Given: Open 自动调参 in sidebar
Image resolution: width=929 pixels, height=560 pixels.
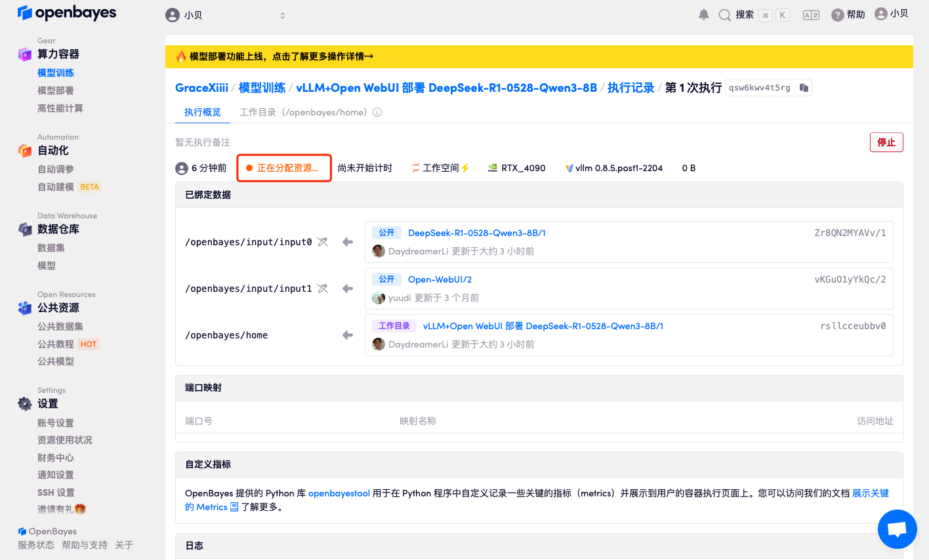Looking at the screenshot, I should [x=56, y=169].
